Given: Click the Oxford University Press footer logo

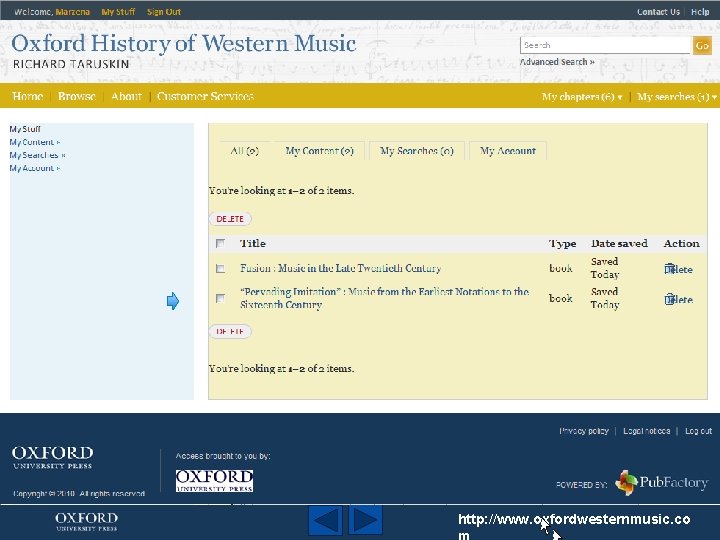Looking at the screenshot, I should [x=52, y=457].
